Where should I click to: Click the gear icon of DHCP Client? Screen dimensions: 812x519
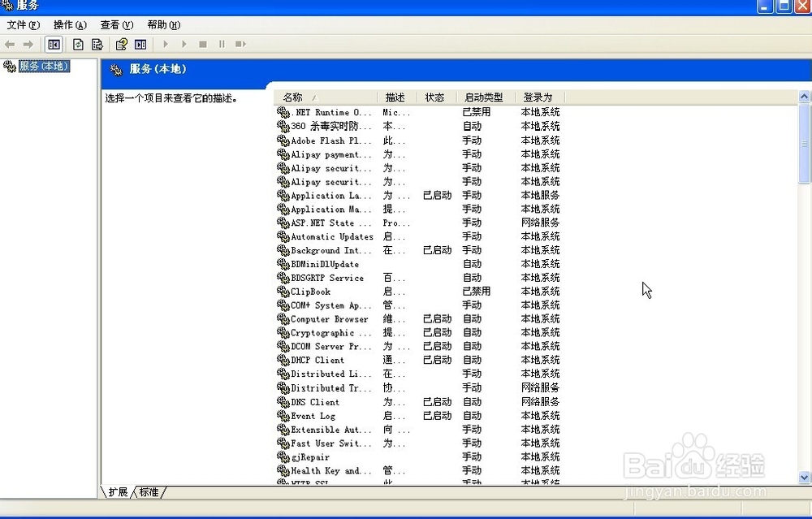point(283,360)
